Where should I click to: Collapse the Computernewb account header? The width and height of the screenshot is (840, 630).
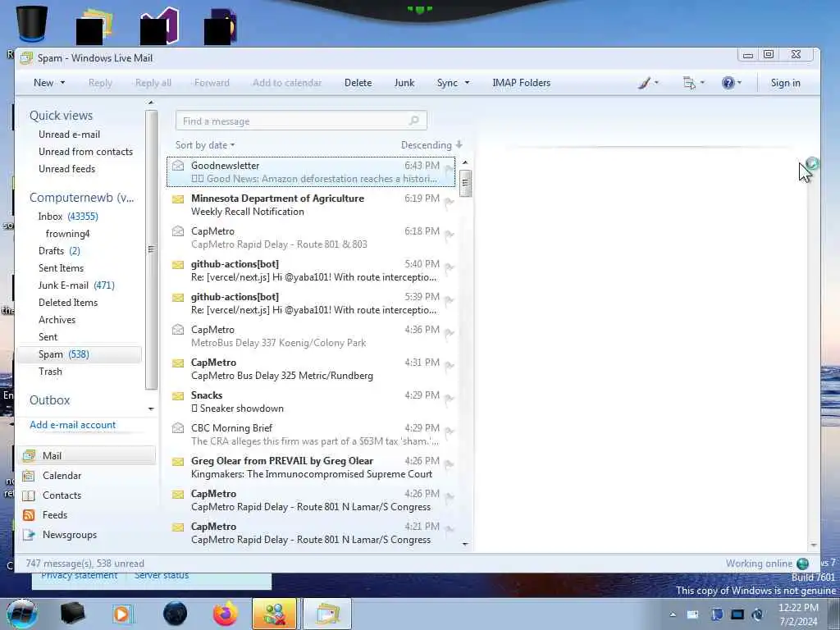(81, 198)
